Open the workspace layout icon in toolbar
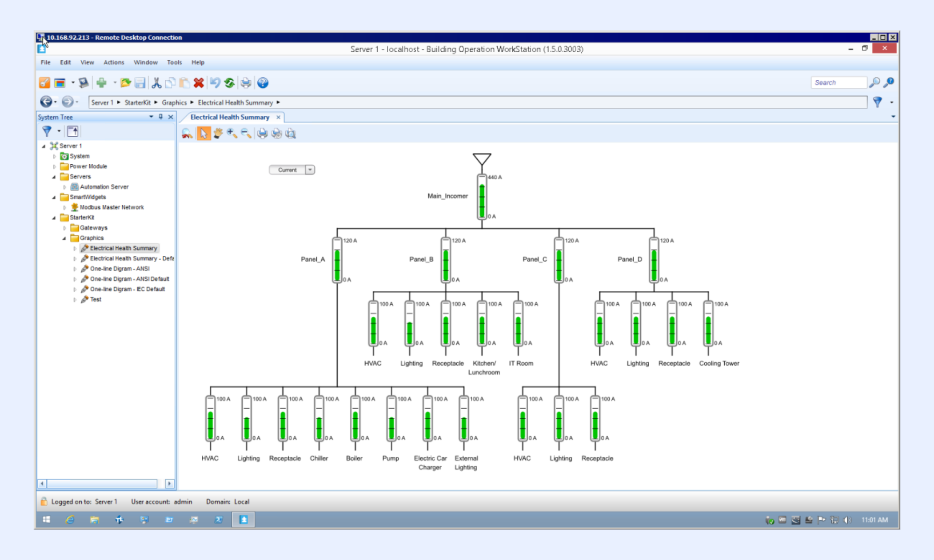 click(60, 83)
